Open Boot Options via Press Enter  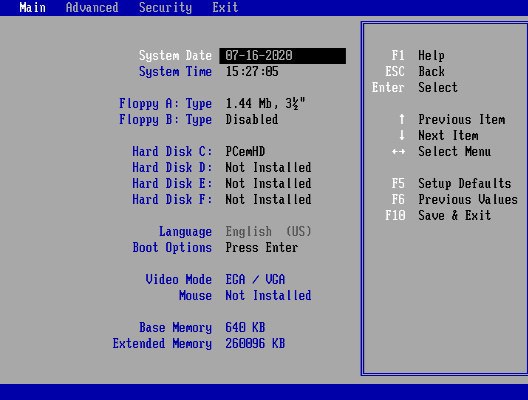pos(262,247)
